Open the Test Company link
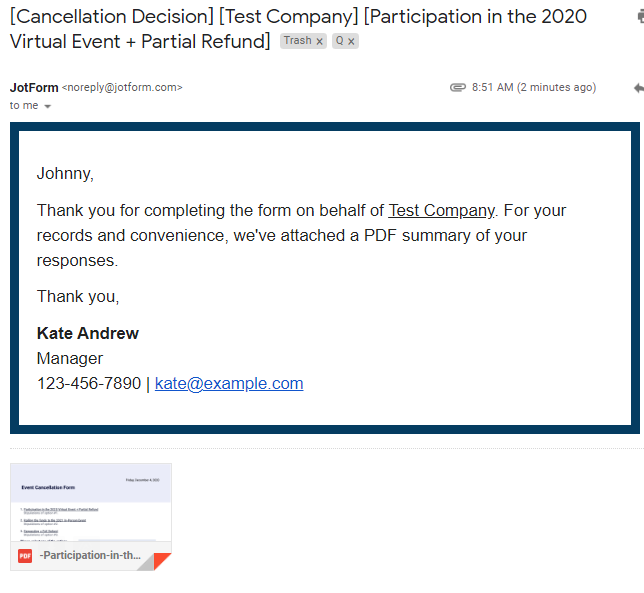Image resolution: width=644 pixels, height=593 pixels. (x=441, y=210)
